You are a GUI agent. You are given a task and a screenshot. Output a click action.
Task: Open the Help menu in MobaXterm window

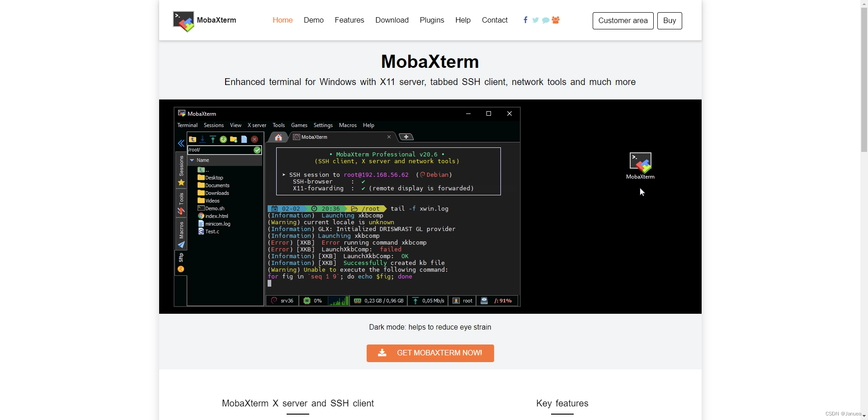(368, 125)
